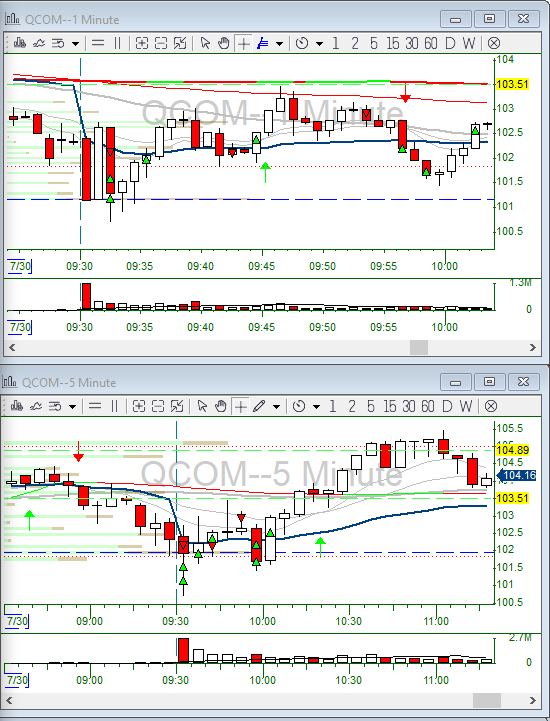
Task: Click the zoom in icon in the 1 Minute toolbar
Action: 142,43
